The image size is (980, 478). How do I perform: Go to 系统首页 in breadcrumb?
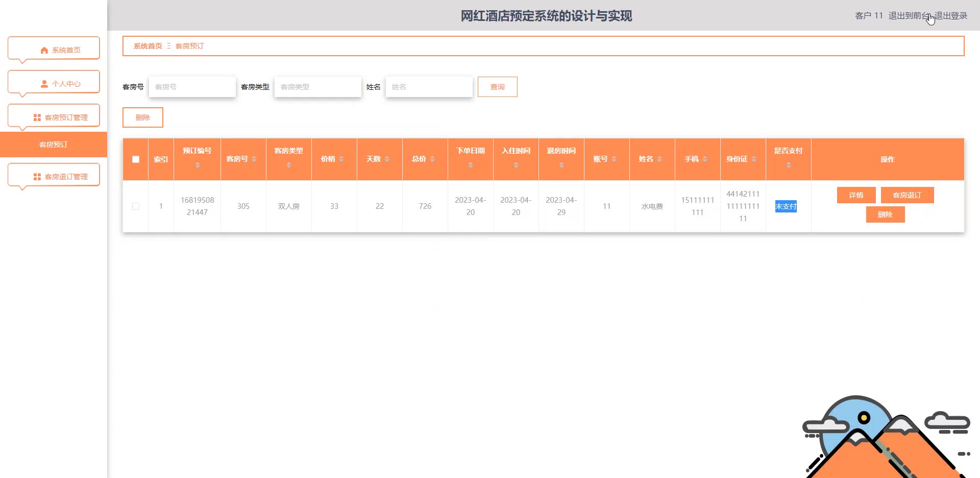tap(148, 46)
